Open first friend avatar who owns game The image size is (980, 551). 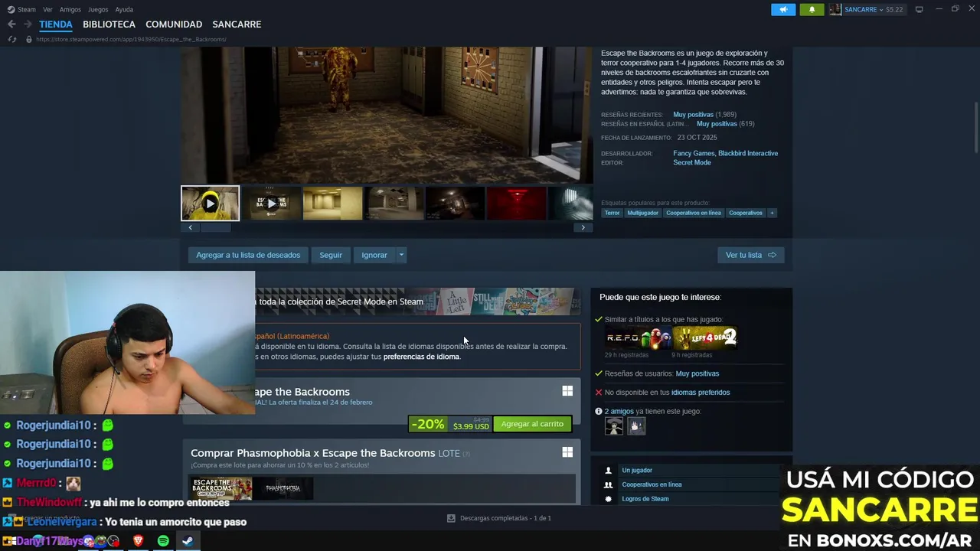pyautogui.click(x=614, y=426)
